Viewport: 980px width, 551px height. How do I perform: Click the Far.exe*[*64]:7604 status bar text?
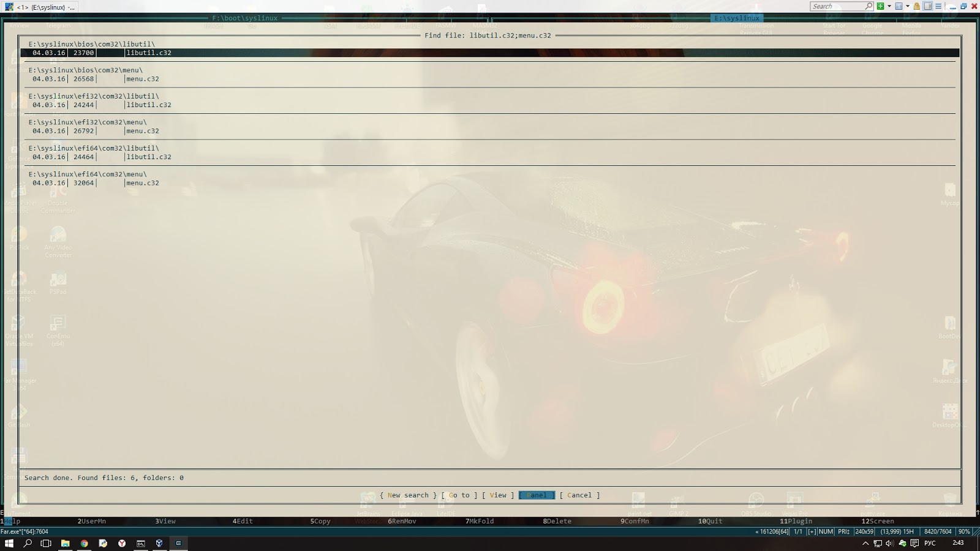pyautogui.click(x=24, y=532)
